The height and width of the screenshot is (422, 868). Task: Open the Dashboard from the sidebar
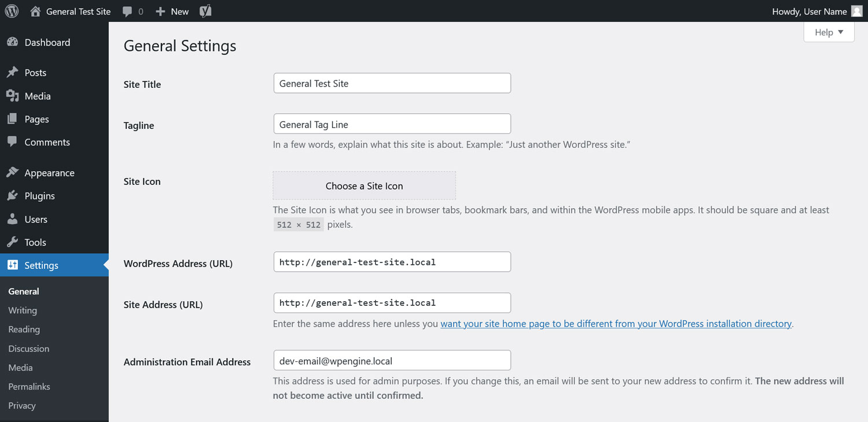pyautogui.click(x=47, y=42)
